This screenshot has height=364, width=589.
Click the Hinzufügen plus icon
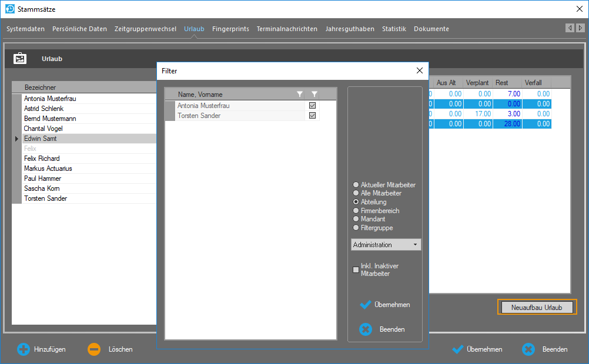[x=24, y=349]
